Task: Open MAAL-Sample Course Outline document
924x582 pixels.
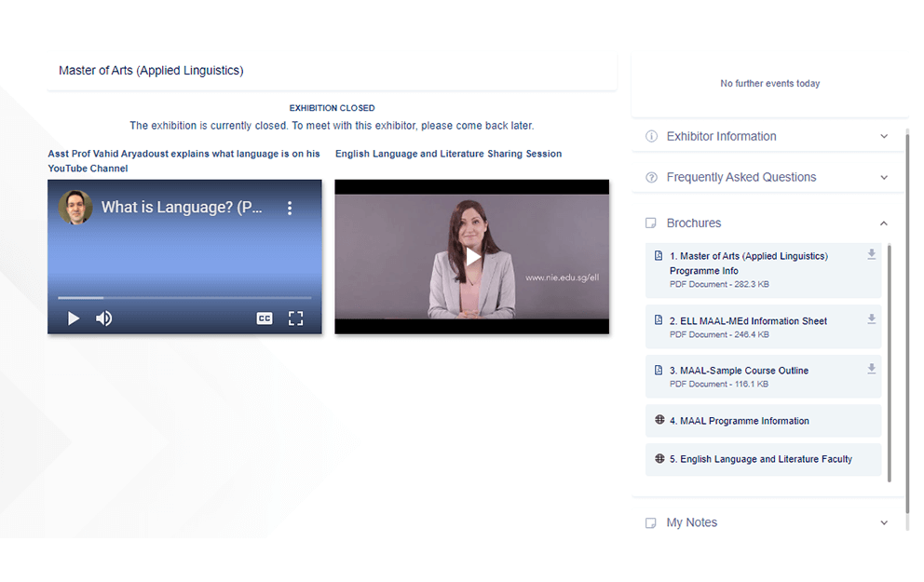Action: pyautogui.click(x=763, y=376)
